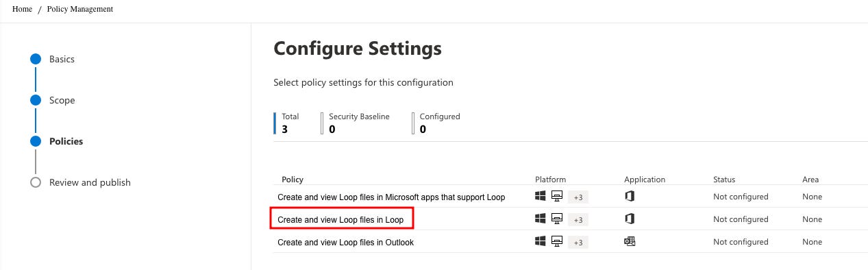Go to the Scope step
The image size is (868, 270).
click(62, 100)
